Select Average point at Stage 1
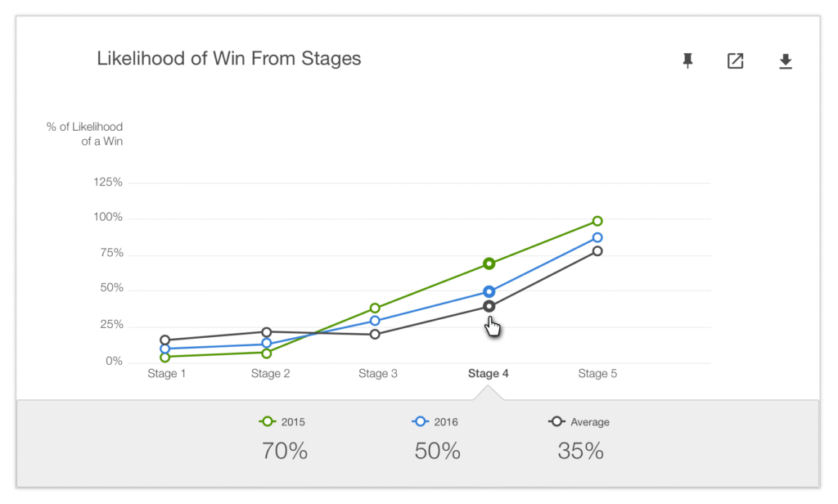Viewport: 838px width, 504px height. (165, 340)
